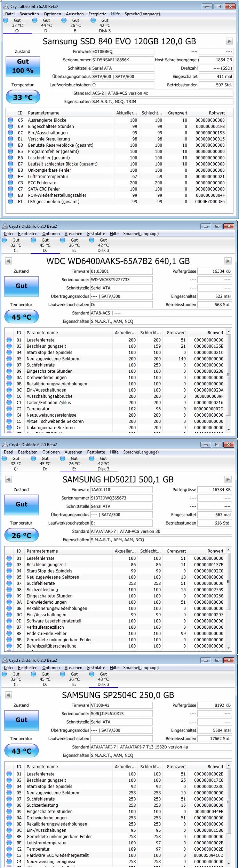239x868 pixels.
Task: Go to previous disk arrow in WDC WD6400AAKS window
Action: [x=8, y=261]
